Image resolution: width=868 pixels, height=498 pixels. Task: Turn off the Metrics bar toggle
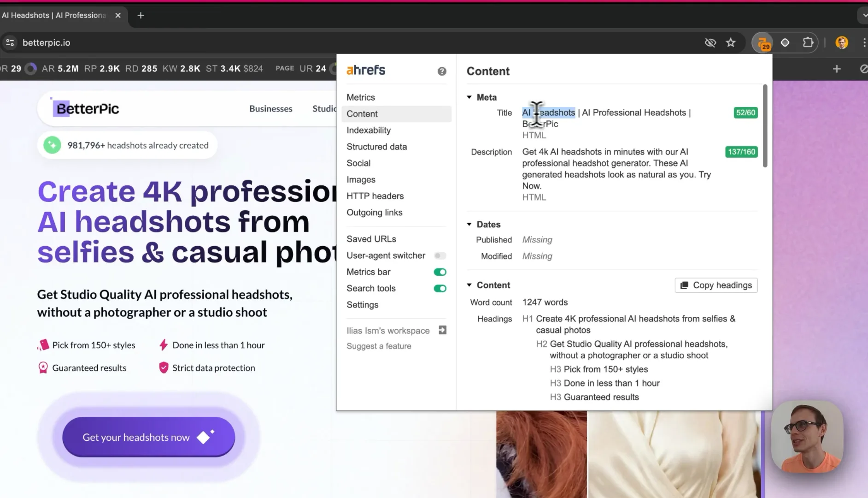pyautogui.click(x=440, y=272)
